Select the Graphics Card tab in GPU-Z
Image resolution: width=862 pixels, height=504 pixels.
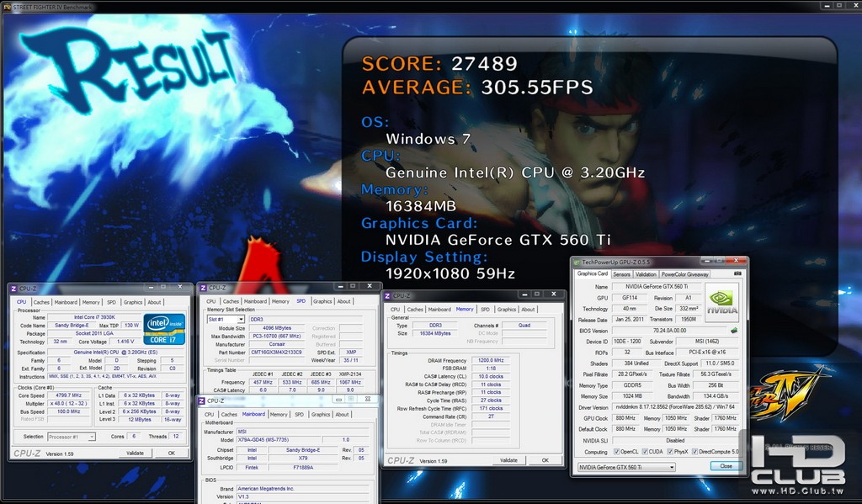592,273
